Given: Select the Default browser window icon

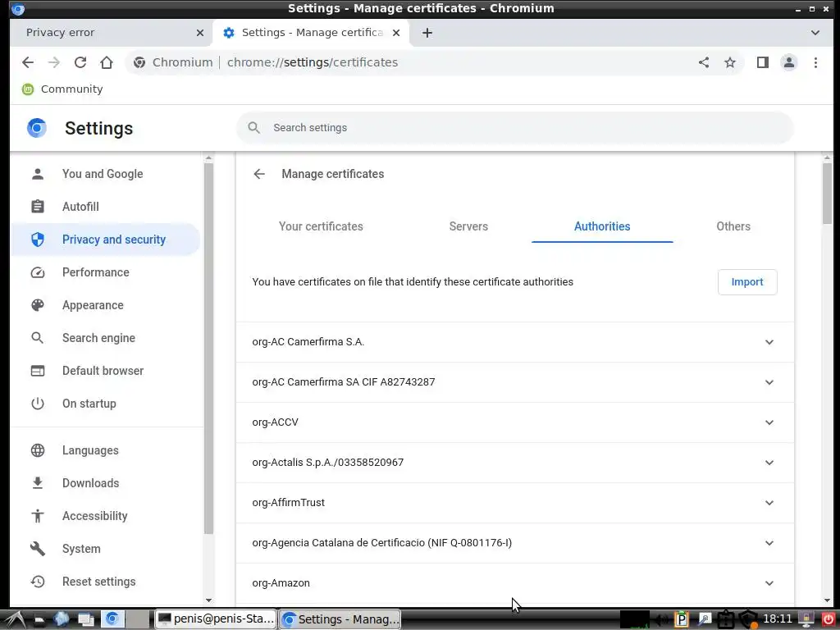Looking at the screenshot, I should click(x=38, y=371).
